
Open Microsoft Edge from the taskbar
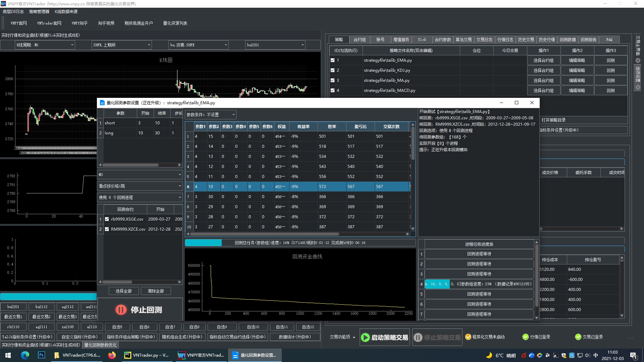(25, 355)
